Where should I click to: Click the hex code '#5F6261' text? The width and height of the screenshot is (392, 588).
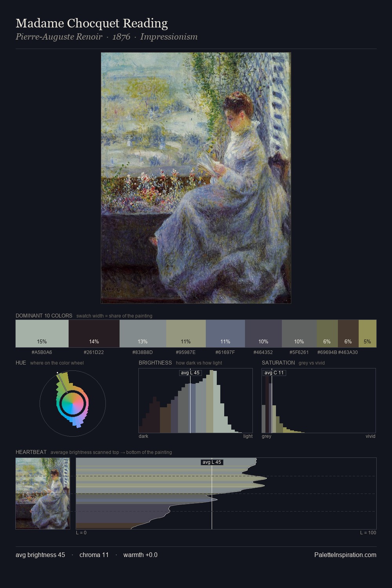pyautogui.click(x=299, y=352)
